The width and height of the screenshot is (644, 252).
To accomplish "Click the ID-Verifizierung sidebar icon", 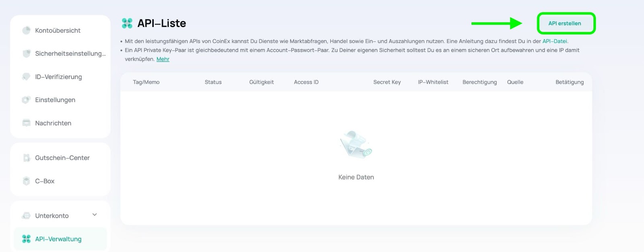I will [x=26, y=77].
